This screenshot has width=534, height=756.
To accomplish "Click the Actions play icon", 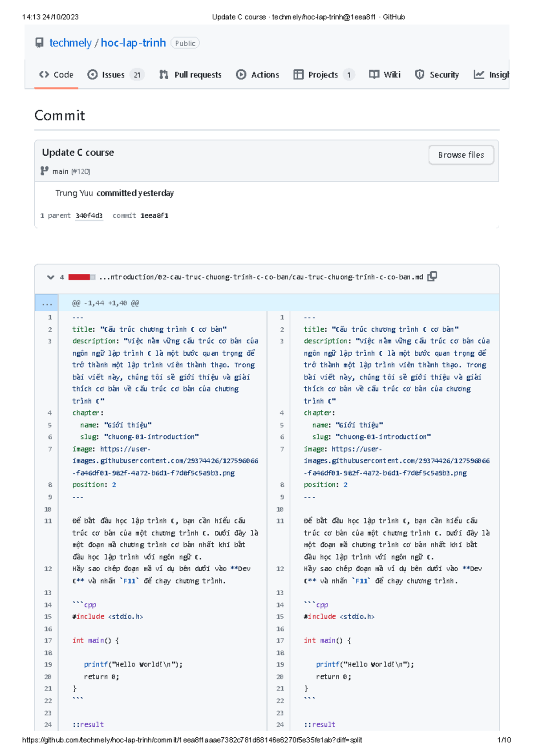I will [241, 74].
